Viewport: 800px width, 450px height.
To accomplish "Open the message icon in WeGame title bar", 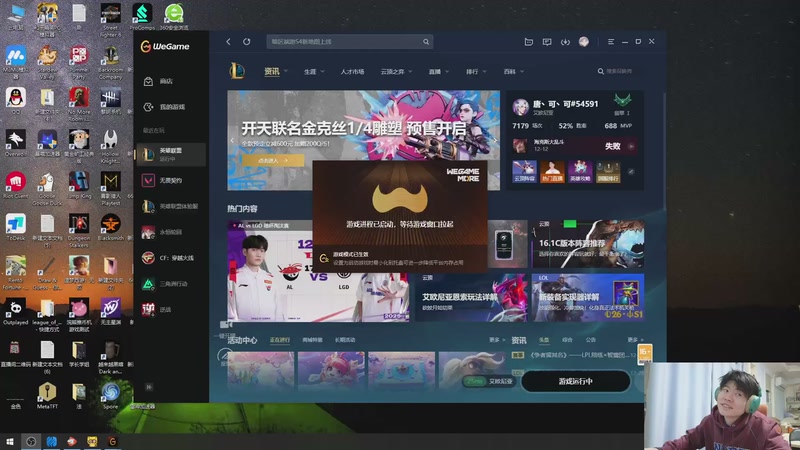I will [547, 42].
